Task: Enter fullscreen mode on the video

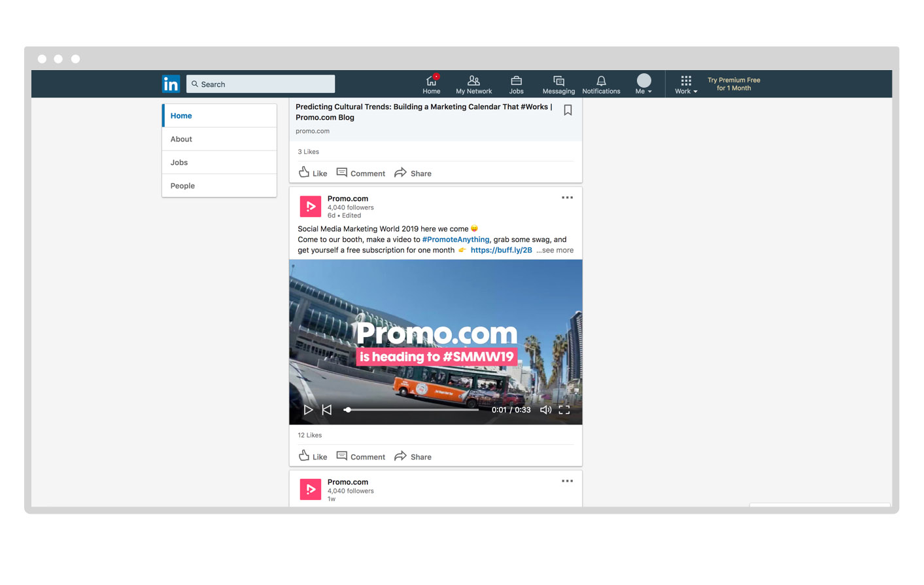Action: click(564, 410)
